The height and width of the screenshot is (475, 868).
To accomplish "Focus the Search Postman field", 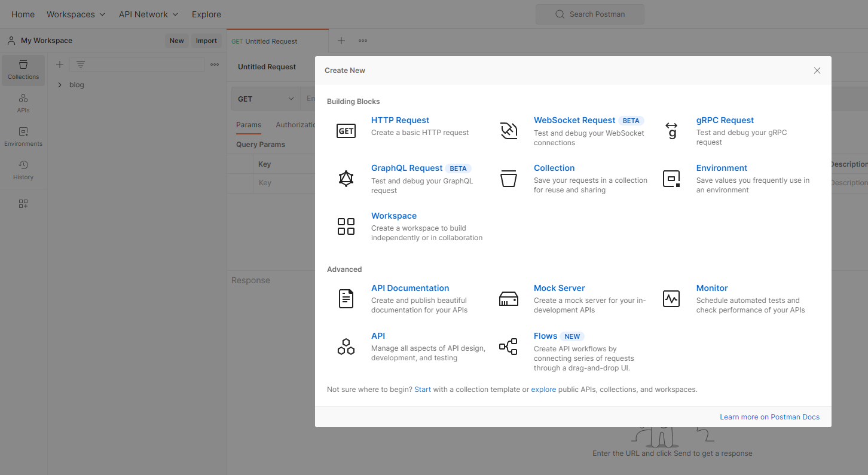I will pyautogui.click(x=590, y=14).
